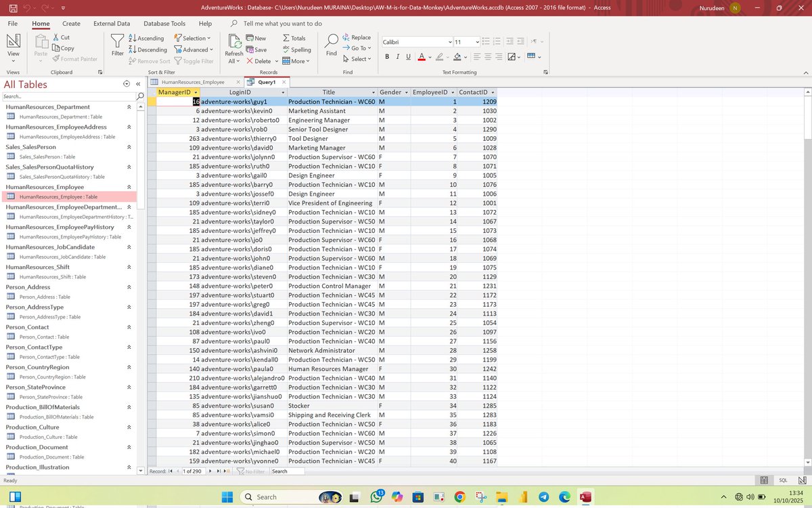The width and height of the screenshot is (812, 508).
Task: Apply Italic formatting
Action: tap(398, 57)
